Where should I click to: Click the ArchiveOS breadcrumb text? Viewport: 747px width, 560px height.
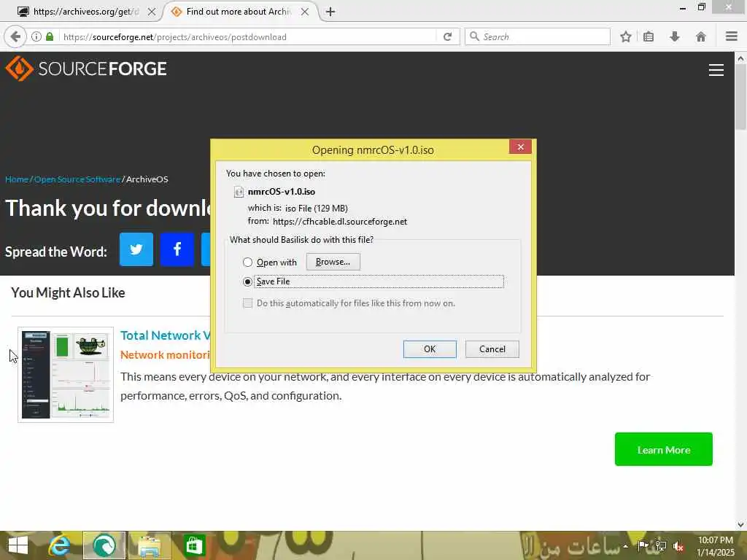(147, 179)
